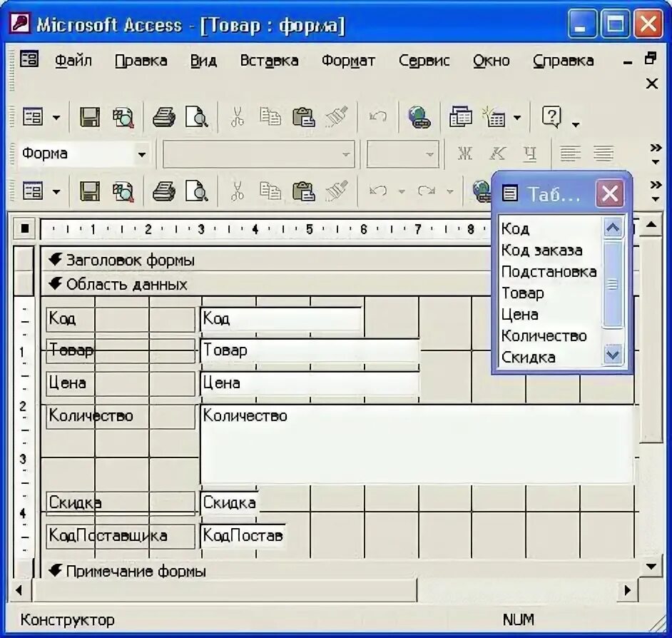Click the View icon in the top toolbar

[x=33, y=116]
